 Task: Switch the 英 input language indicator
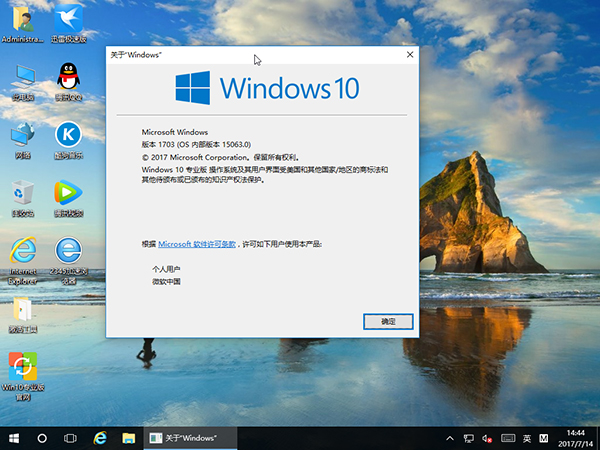[524, 438]
